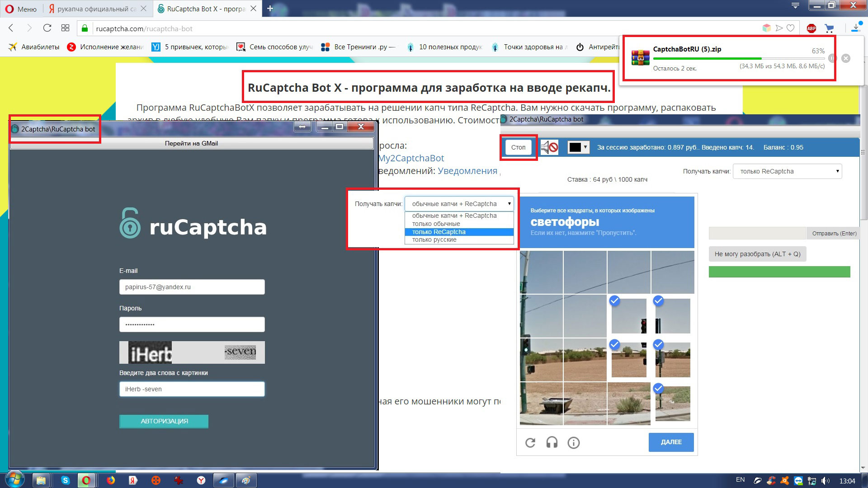868x488 pixels.
Task: Open the 'Исполнение желаний' bookmark
Action: tap(105, 47)
